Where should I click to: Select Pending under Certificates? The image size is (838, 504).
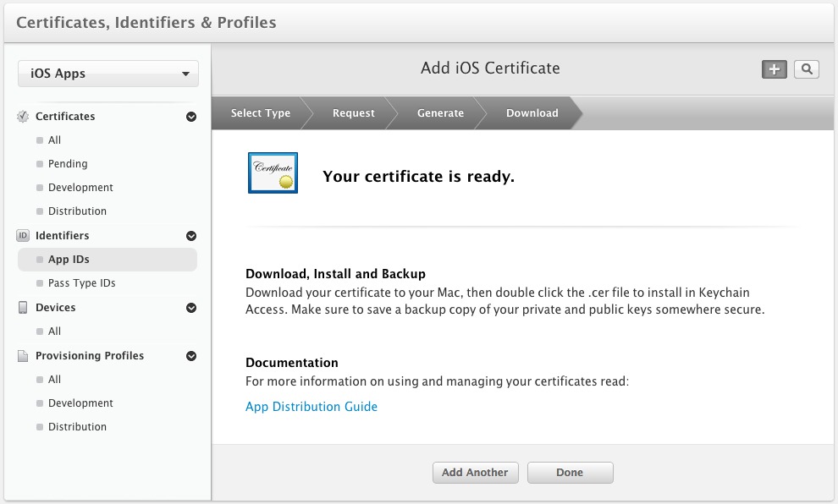coord(68,164)
